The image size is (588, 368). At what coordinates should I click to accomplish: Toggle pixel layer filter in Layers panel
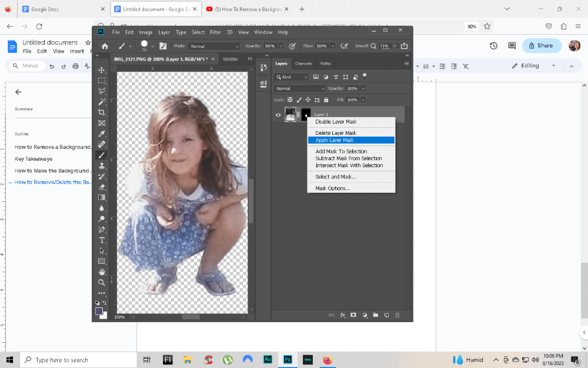(316, 77)
